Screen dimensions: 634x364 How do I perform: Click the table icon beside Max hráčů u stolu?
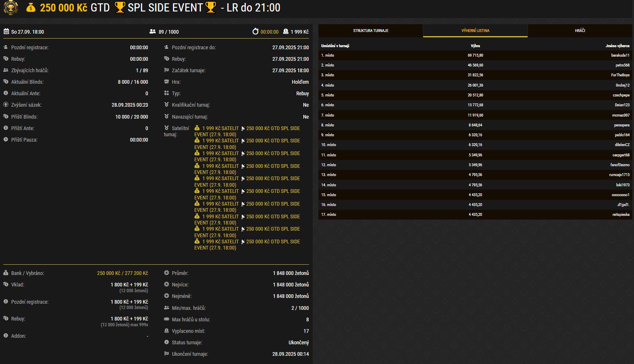pos(166,319)
